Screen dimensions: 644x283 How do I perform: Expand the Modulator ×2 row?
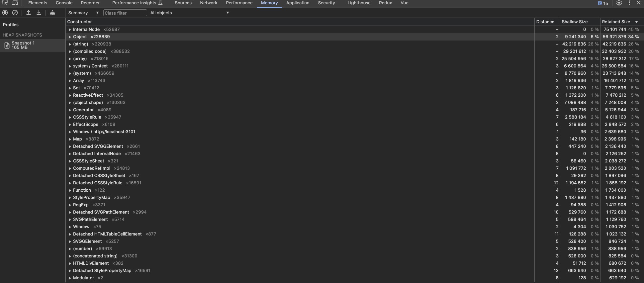click(70, 278)
